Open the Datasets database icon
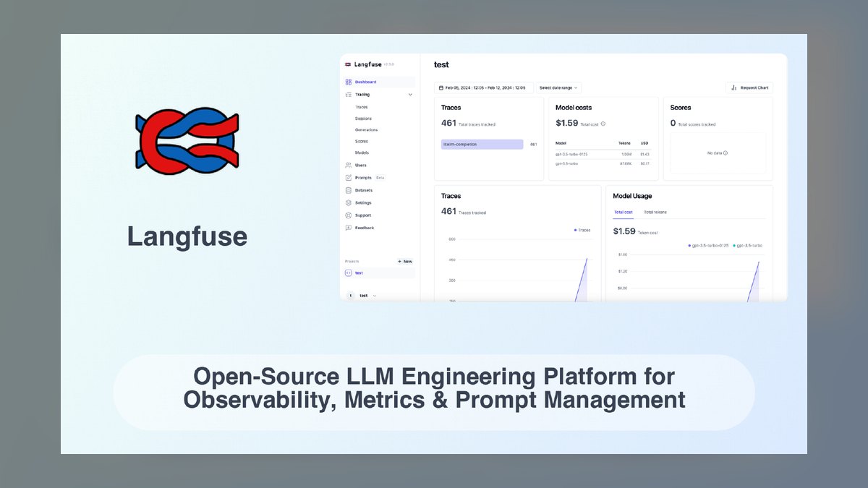868x488 pixels. 348,190
